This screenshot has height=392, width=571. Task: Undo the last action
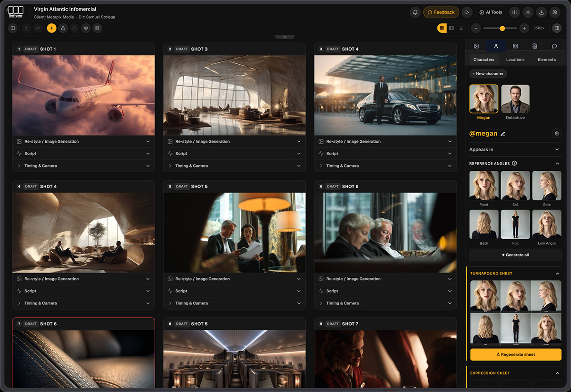26,28
